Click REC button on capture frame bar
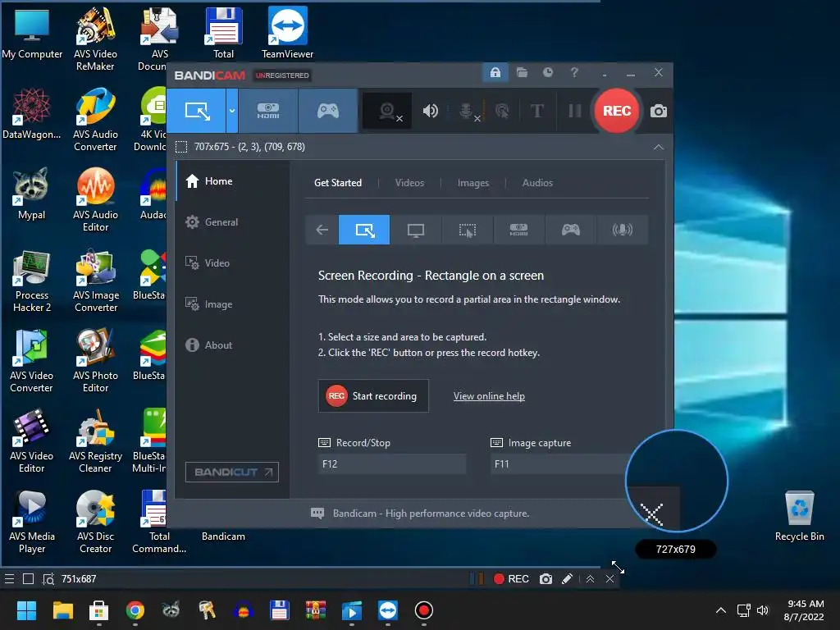840x630 pixels. pos(511,578)
